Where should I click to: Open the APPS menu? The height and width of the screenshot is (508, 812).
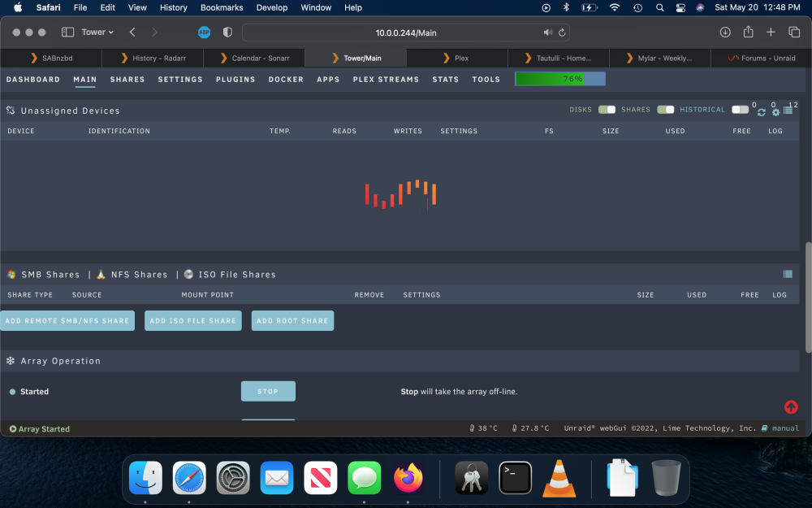pyautogui.click(x=328, y=80)
